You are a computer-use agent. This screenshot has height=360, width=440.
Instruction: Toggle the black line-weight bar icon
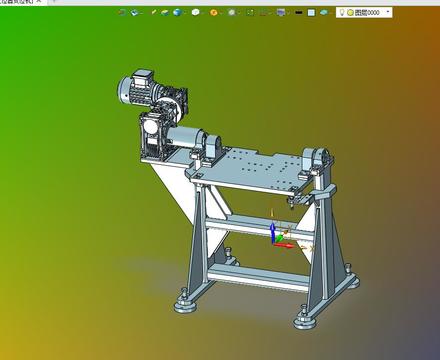point(299,13)
